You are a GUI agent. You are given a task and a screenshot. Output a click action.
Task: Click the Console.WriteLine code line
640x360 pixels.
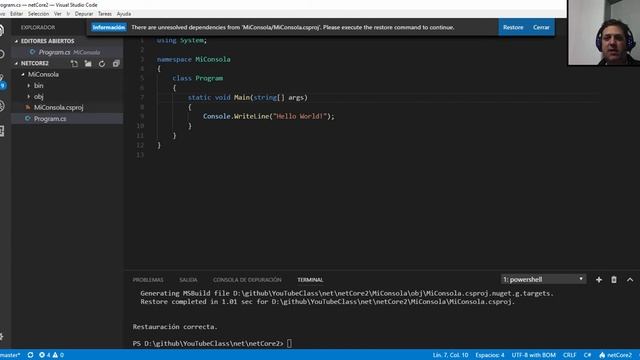269,116
